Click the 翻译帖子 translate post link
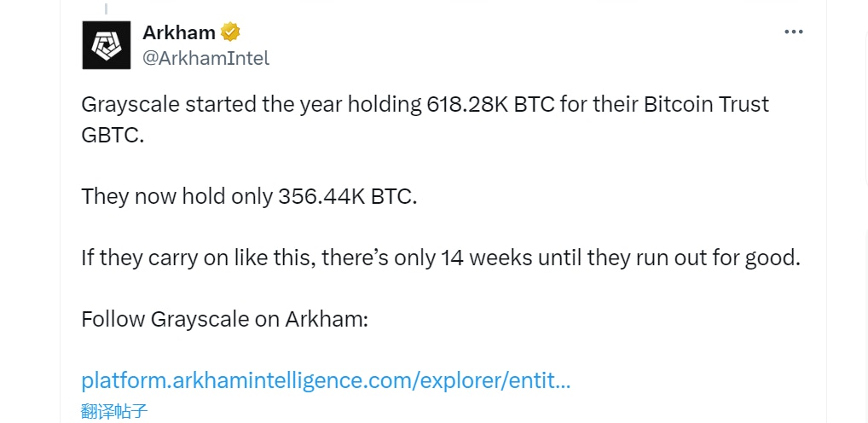Screen dimensions: 868x423 click(x=114, y=410)
